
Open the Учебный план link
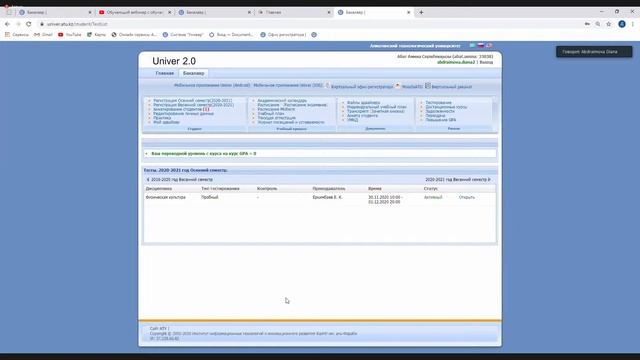(x=270, y=113)
